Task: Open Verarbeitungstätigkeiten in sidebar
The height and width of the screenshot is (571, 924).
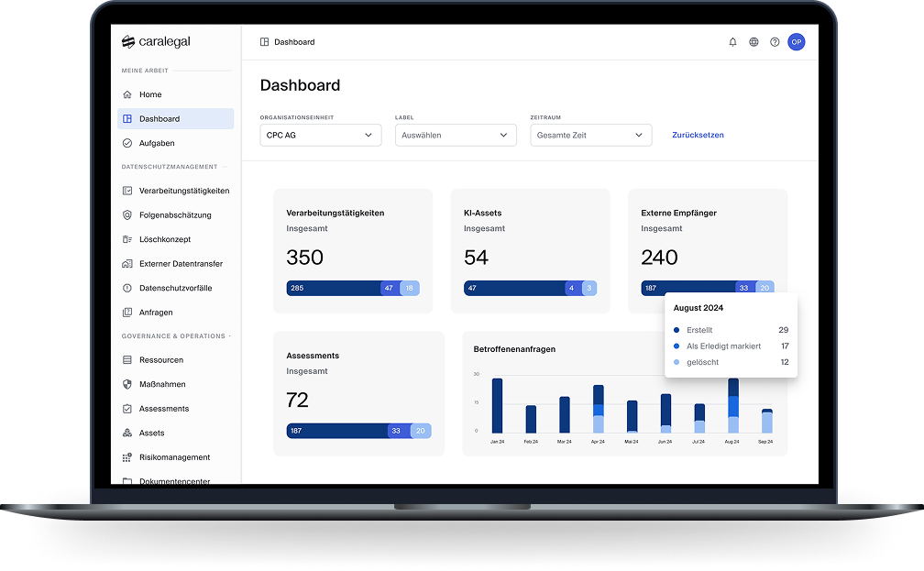Action: tap(176, 191)
